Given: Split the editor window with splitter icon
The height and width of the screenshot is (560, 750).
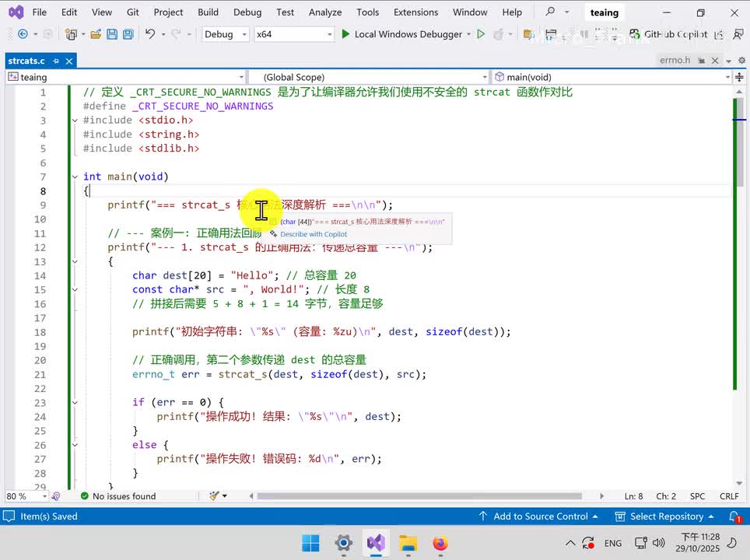Looking at the screenshot, I should click(739, 77).
